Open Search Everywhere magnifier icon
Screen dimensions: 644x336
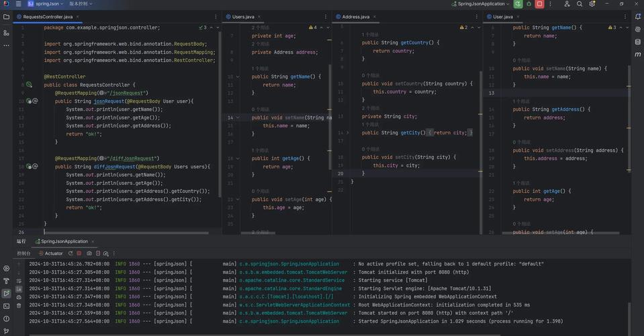click(x=580, y=4)
